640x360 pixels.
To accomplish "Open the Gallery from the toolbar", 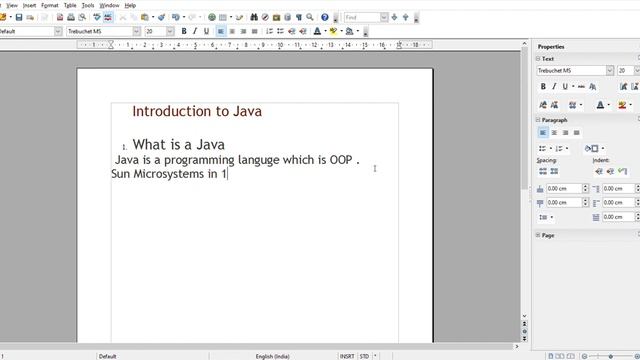I will tap(276, 17).
